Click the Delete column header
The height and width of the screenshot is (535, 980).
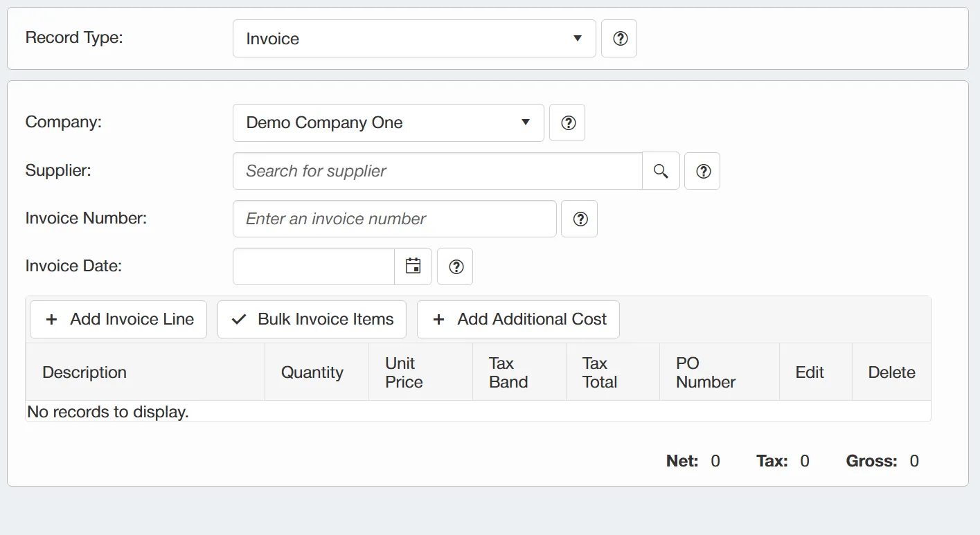(891, 372)
